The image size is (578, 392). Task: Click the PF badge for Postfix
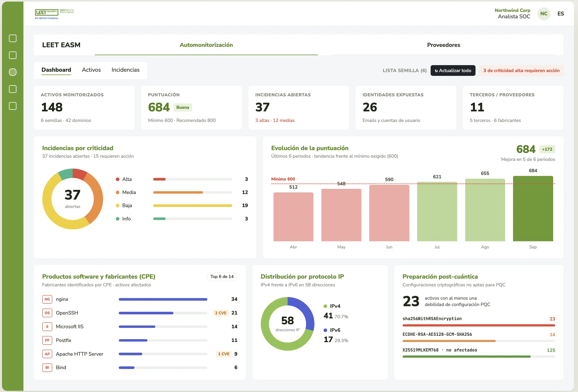[x=47, y=340]
